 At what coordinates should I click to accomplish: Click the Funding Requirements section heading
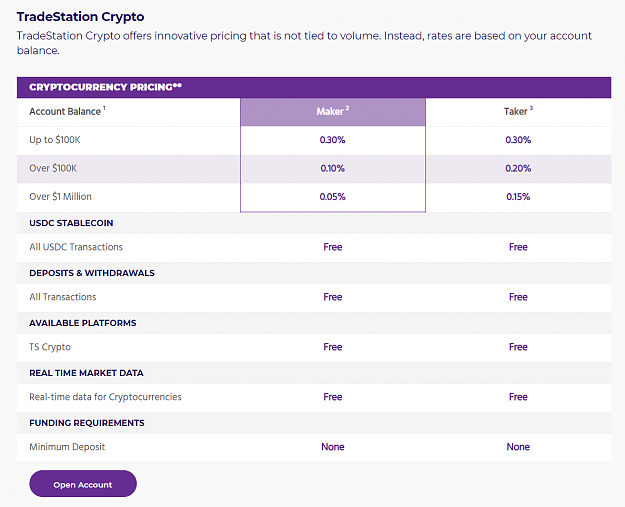(86, 423)
